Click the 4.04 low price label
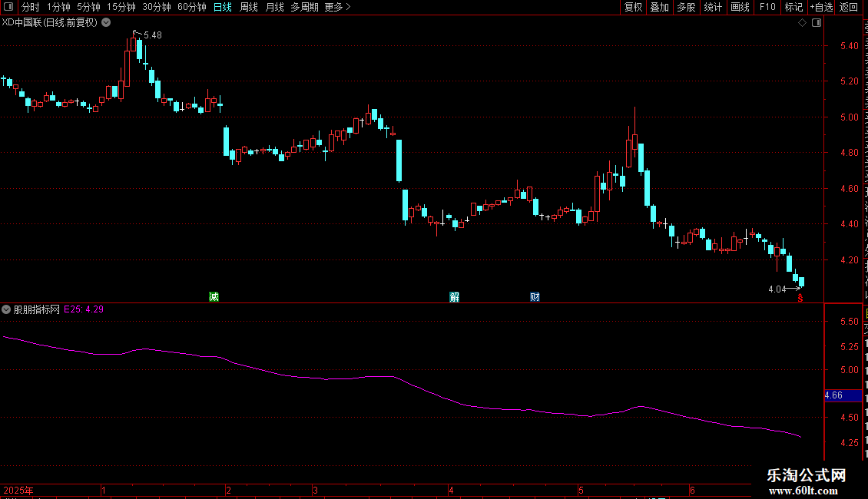The width and height of the screenshot is (868, 499). (x=777, y=289)
